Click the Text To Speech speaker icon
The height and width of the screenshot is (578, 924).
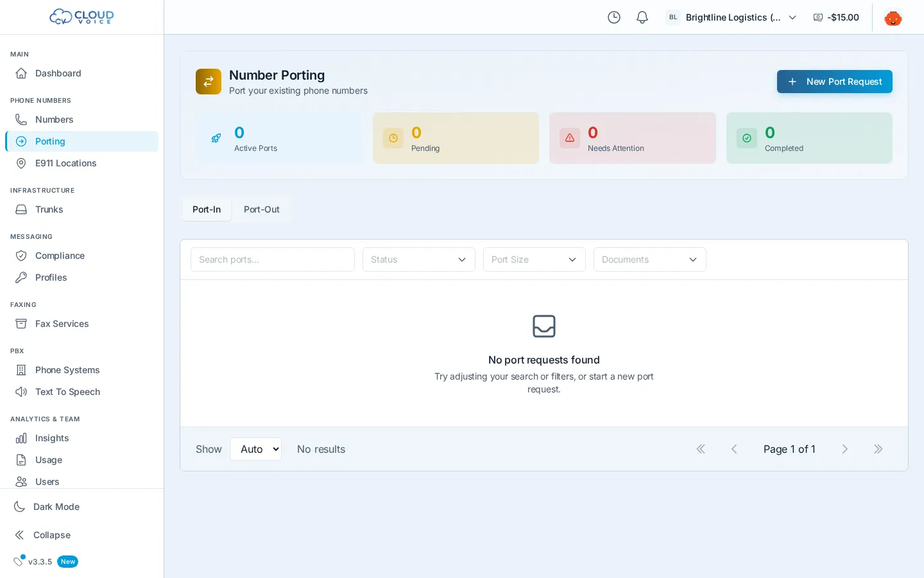point(21,392)
